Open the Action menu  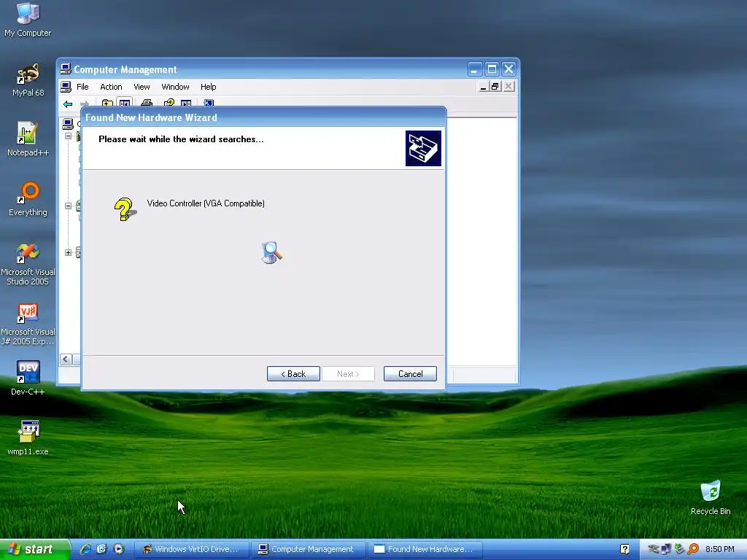[x=111, y=87]
